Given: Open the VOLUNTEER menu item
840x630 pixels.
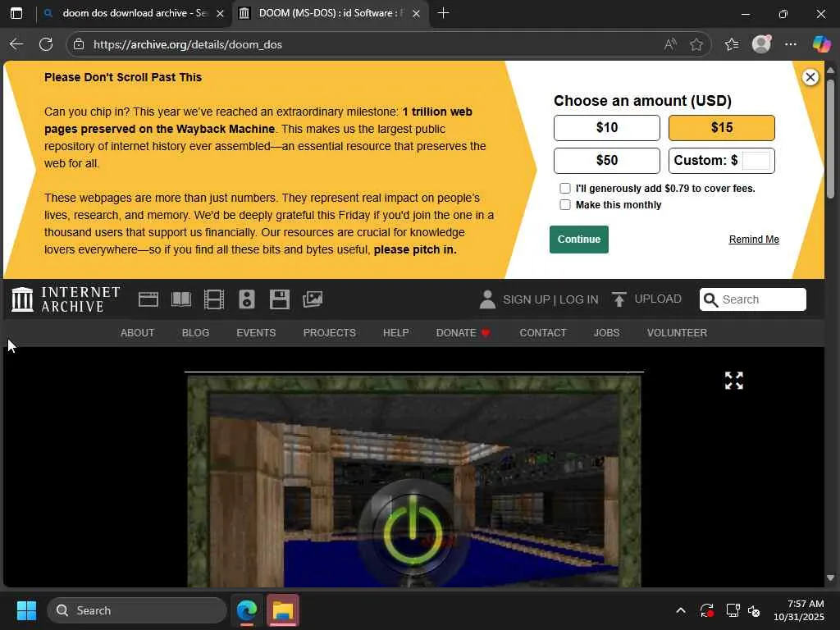Looking at the screenshot, I should coord(677,333).
